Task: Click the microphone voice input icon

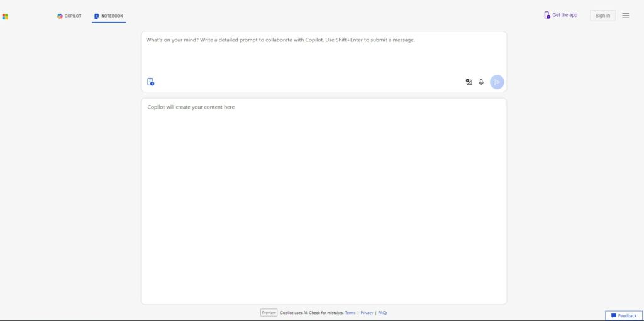Action: click(x=481, y=82)
